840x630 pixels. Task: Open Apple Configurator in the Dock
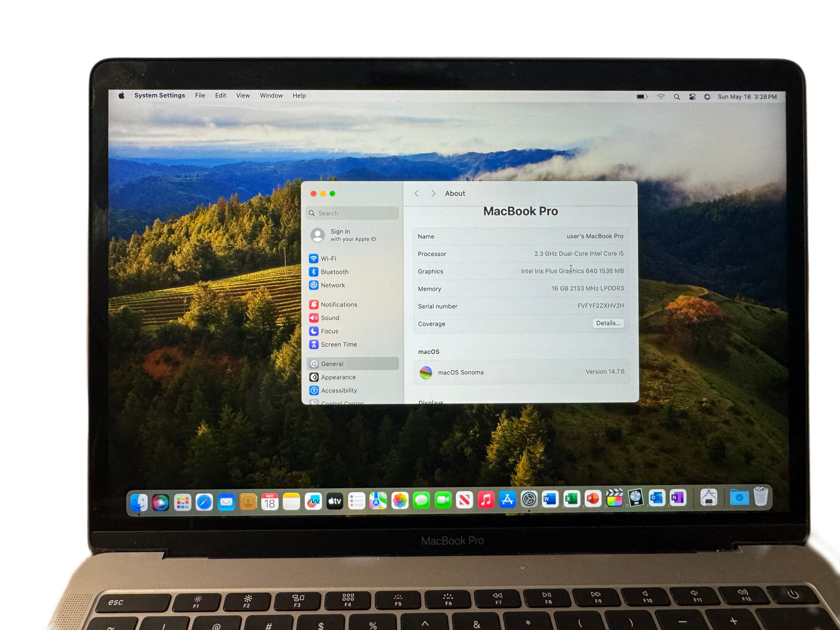pyautogui.click(x=709, y=497)
